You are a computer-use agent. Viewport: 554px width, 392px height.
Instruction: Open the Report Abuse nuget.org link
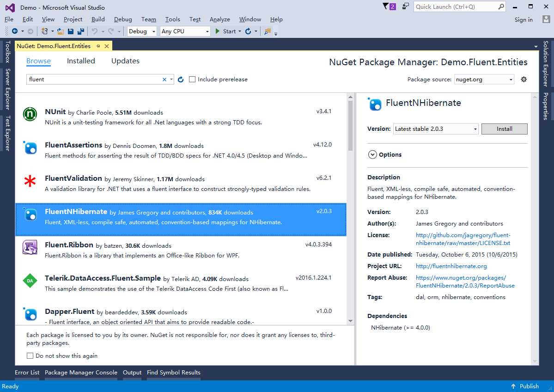pos(465,282)
